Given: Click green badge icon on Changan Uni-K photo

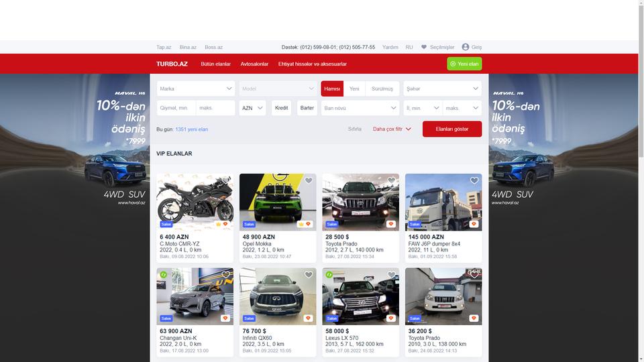Looking at the screenshot, I should (x=164, y=275).
